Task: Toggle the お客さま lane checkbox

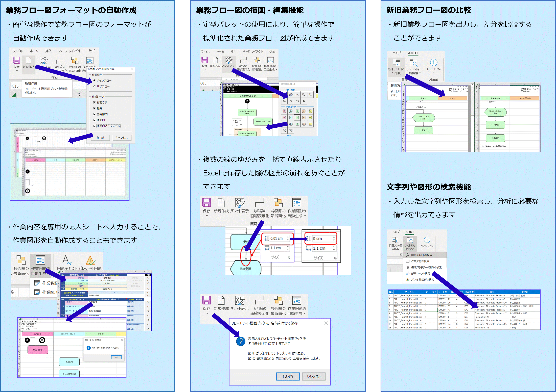Action: tap(95, 102)
